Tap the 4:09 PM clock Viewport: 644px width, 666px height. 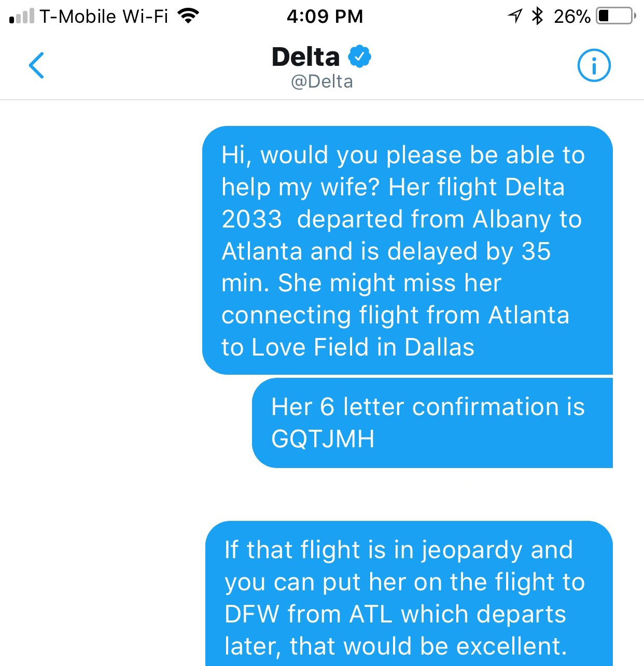click(x=325, y=16)
